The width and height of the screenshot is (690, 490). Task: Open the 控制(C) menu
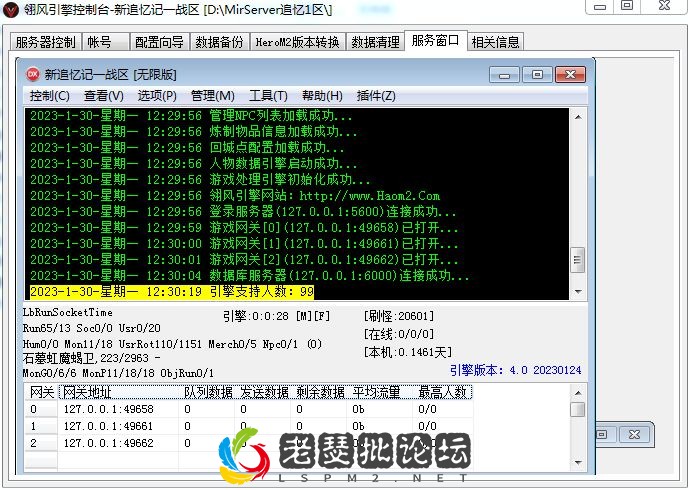pos(50,96)
